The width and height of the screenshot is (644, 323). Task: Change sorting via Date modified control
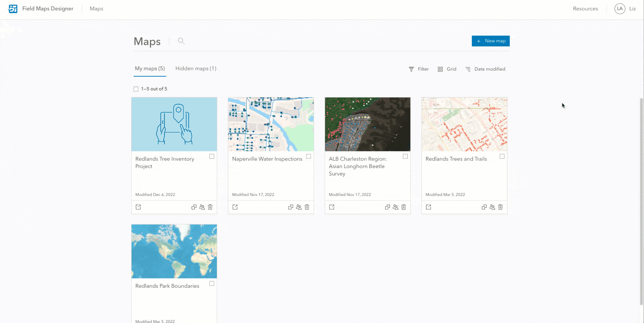click(x=485, y=69)
